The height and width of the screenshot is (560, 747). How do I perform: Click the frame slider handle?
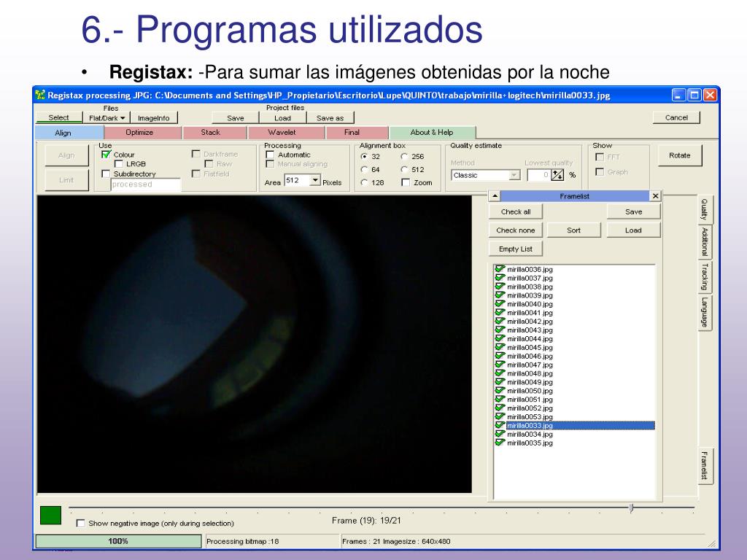631,508
